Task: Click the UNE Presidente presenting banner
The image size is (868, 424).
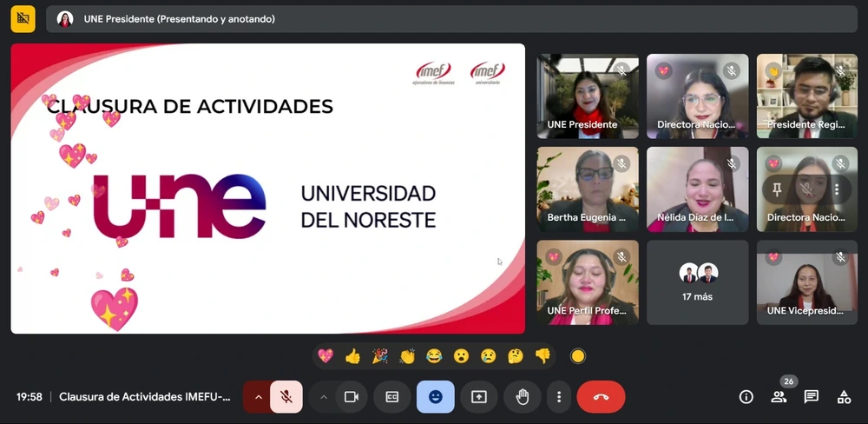Action: coord(179,19)
